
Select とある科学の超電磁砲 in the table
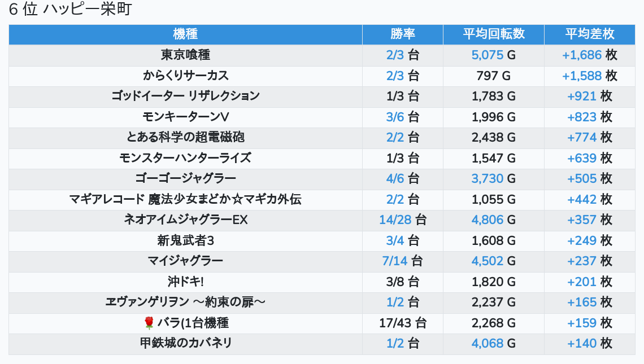pyautogui.click(x=185, y=137)
